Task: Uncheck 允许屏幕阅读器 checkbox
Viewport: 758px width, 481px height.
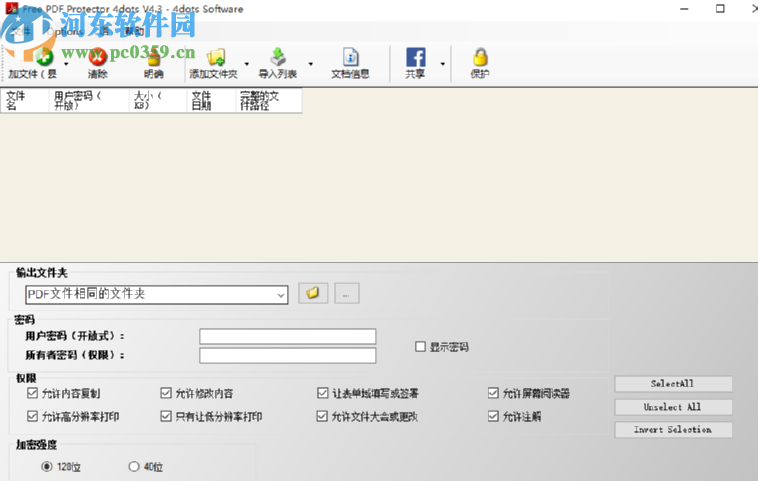Action: 493,393
